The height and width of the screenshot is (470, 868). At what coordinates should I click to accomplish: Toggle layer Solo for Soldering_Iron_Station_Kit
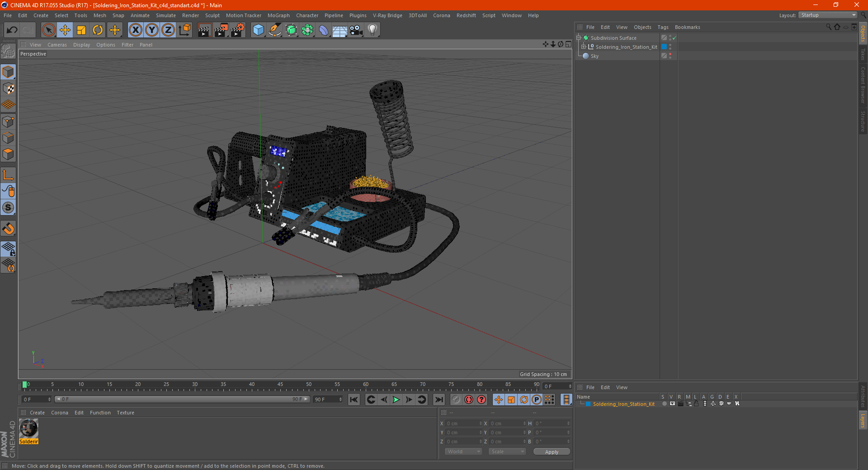[x=664, y=404]
